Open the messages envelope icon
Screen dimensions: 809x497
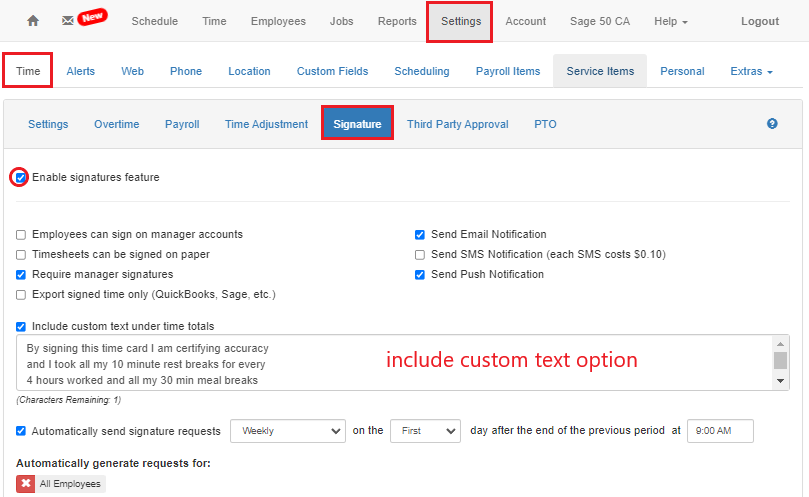pyautogui.click(x=67, y=21)
